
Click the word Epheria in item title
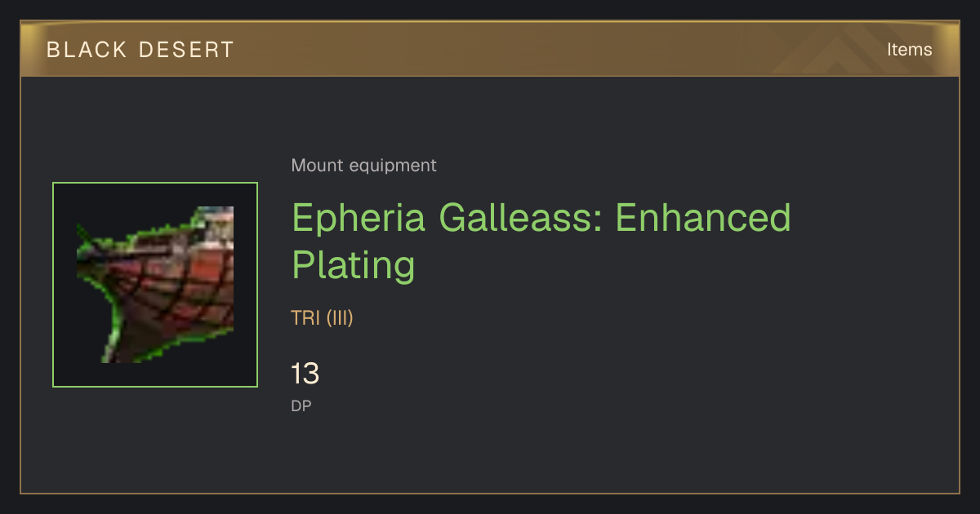359,220
